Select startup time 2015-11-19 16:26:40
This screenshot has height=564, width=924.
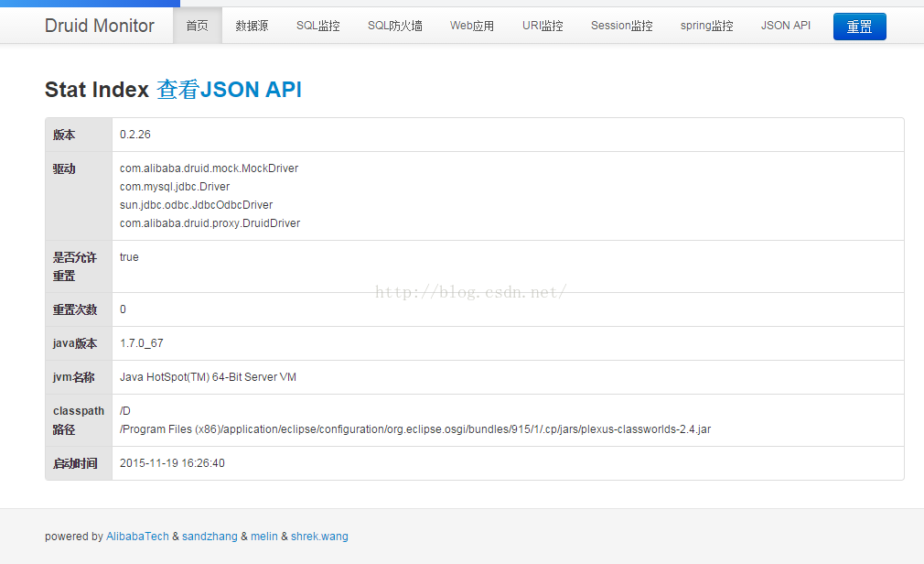172,463
